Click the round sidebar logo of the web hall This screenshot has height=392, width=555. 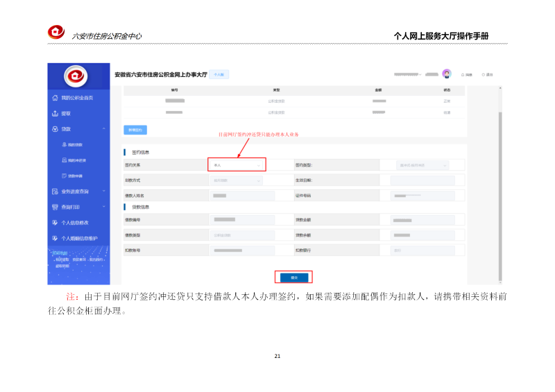pos(76,76)
